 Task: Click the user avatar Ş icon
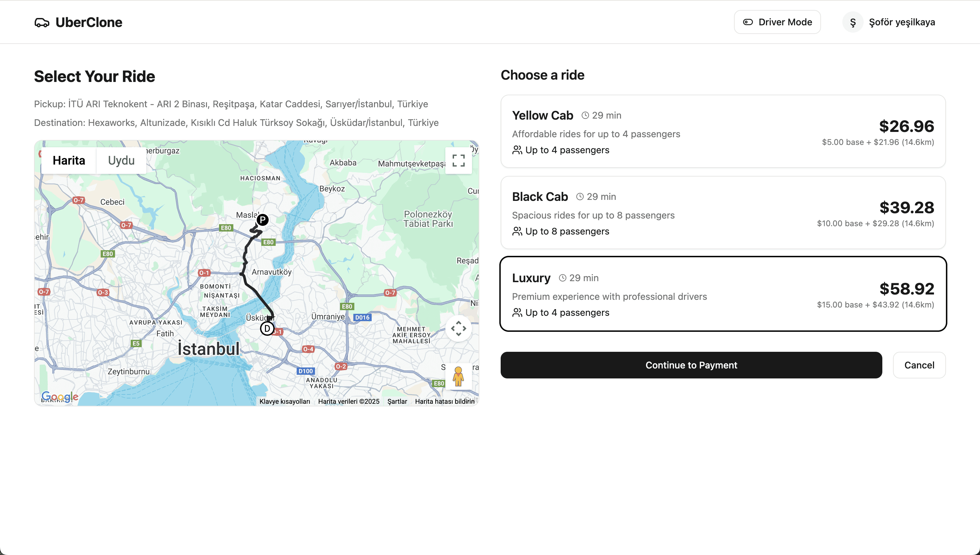click(853, 23)
